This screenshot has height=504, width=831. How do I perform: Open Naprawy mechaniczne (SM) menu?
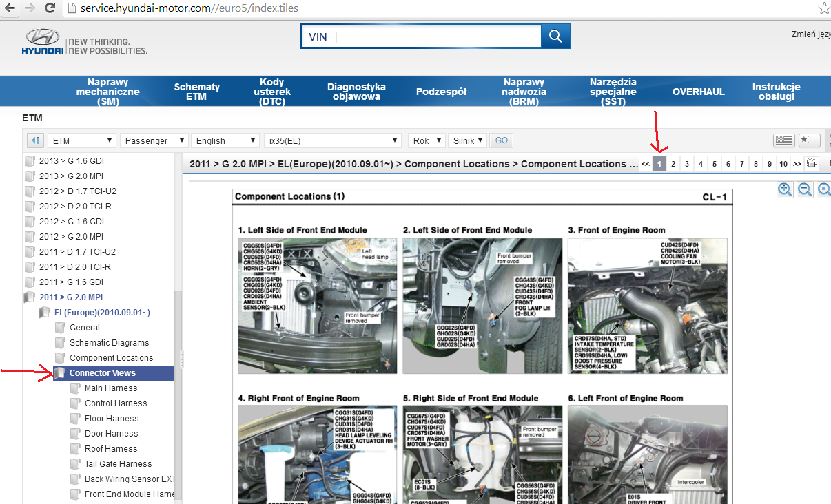(x=107, y=92)
